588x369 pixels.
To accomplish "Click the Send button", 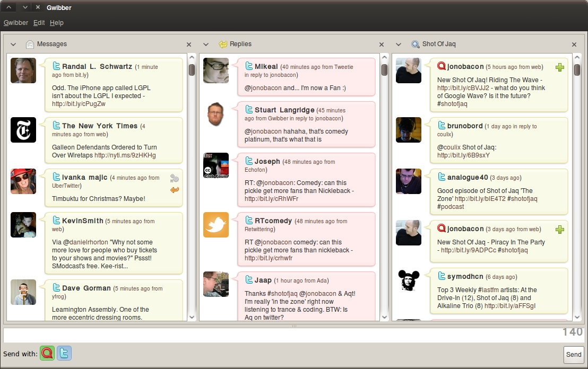I will (x=574, y=354).
